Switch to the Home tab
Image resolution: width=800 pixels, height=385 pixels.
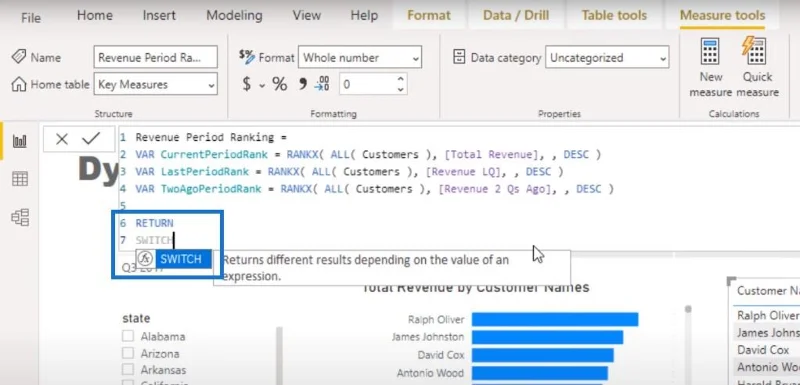click(94, 15)
